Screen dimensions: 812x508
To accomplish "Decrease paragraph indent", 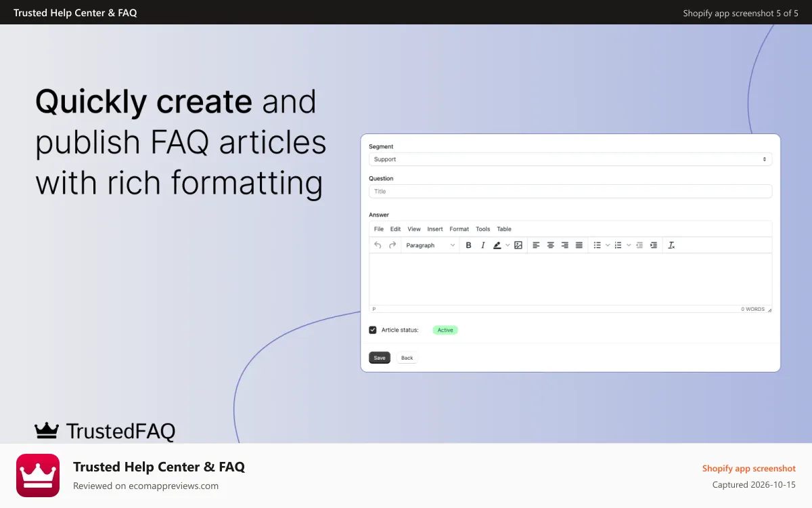I will pyautogui.click(x=639, y=245).
